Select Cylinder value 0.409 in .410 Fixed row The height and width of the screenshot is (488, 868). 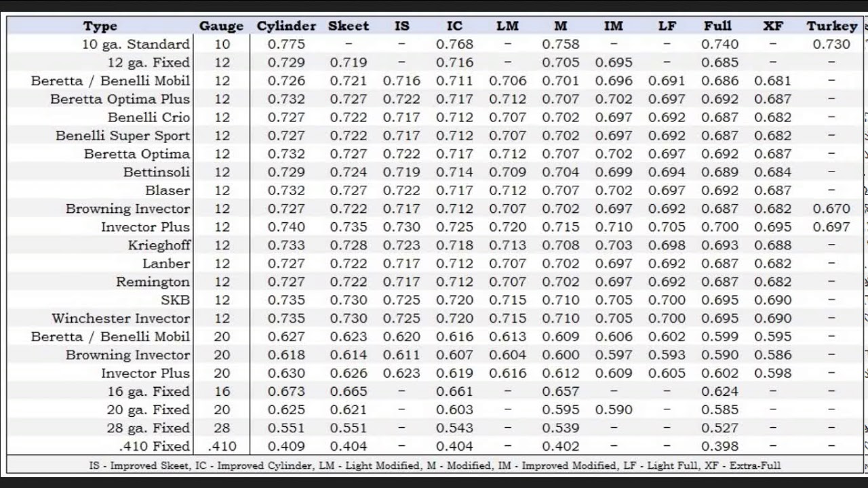pos(286,447)
